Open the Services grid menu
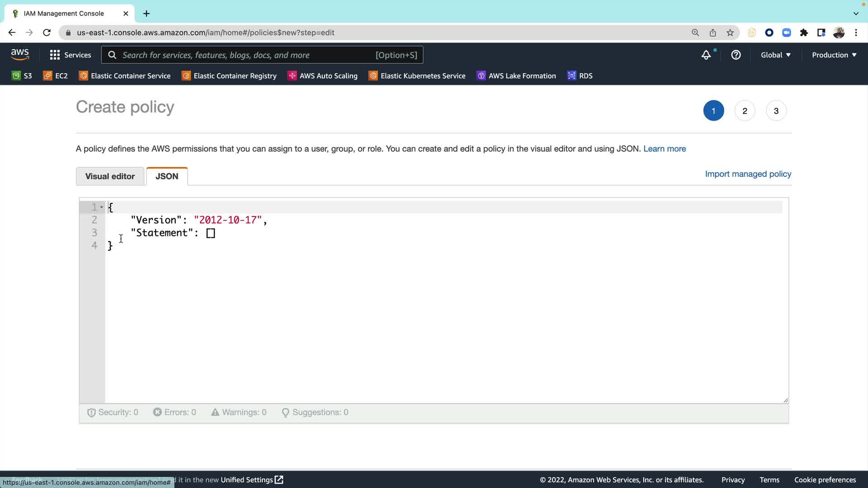 pos(70,55)
